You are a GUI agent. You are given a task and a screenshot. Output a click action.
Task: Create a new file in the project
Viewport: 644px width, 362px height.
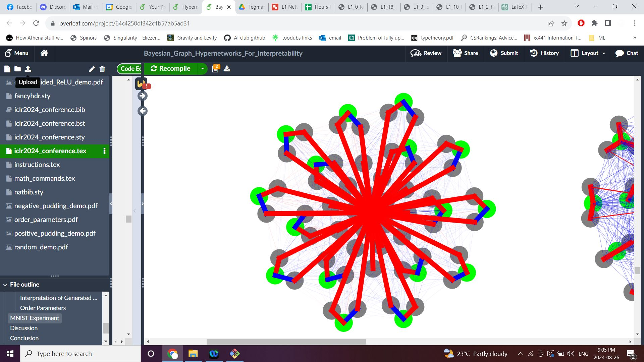click(7, 69)
